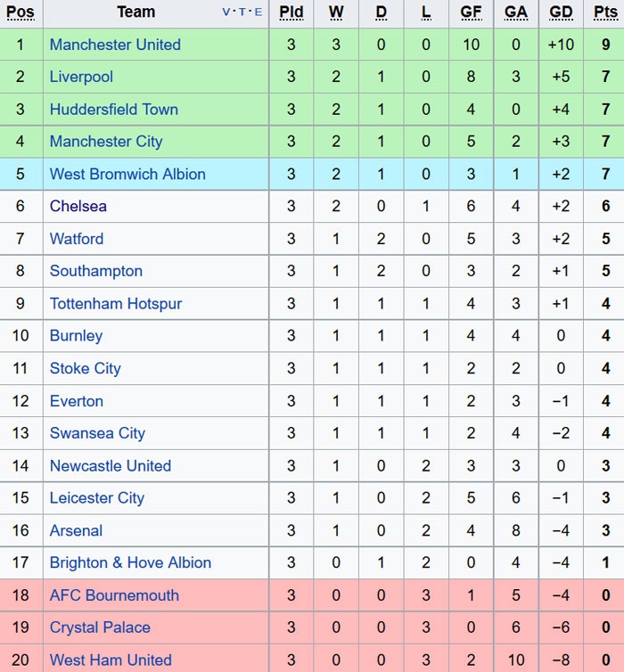
Task: Select the Manchester City link
Action: pos(106,142)
